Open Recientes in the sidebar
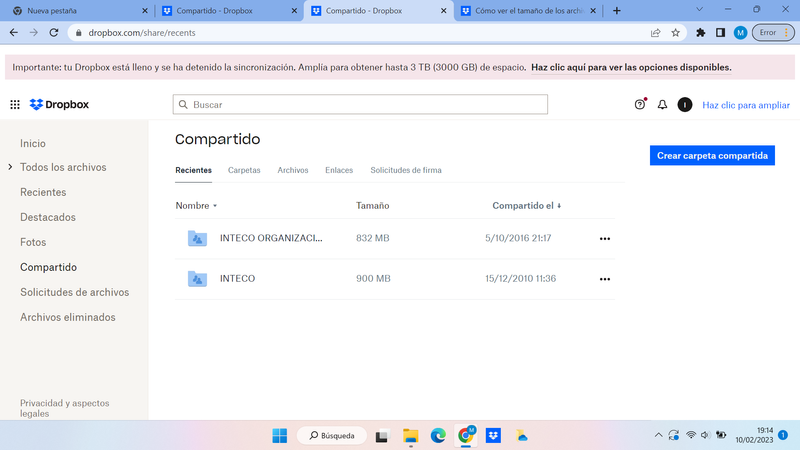 click(43, 192)
